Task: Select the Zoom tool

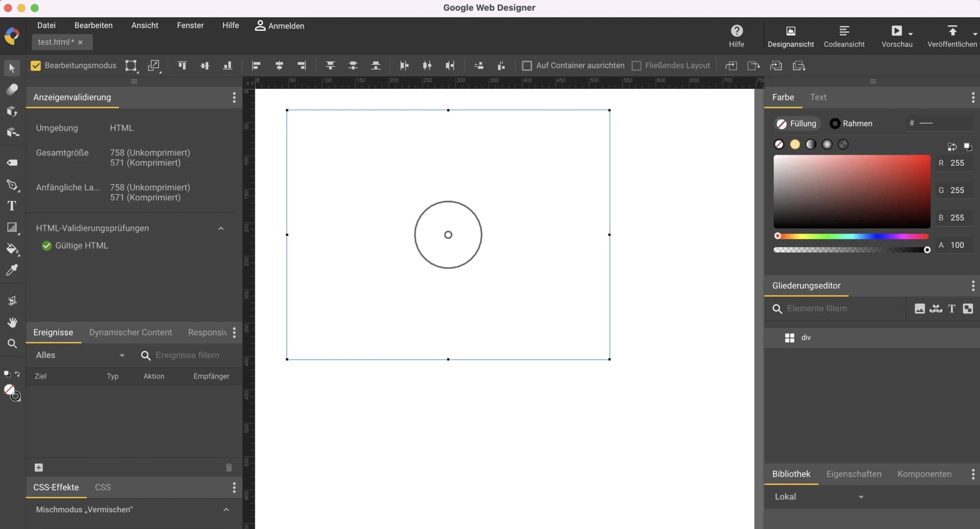Action: point(12,344)
